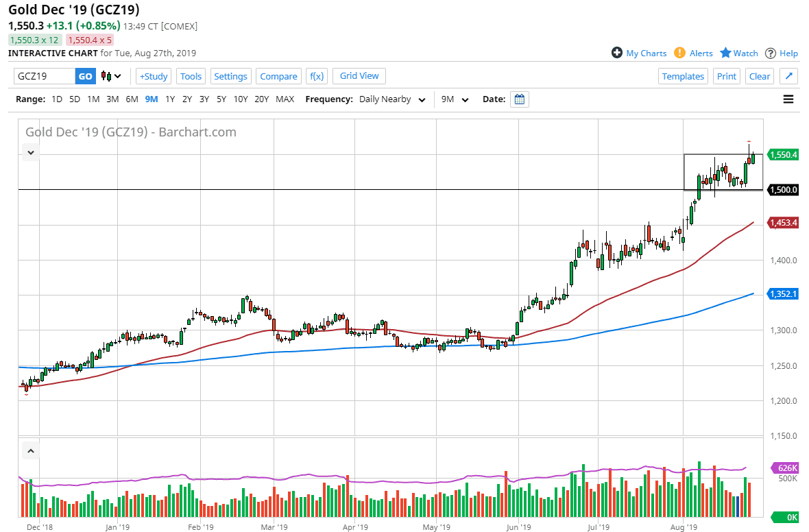
Task: Click the Watch star icon
Action: [x=725, y=53]
